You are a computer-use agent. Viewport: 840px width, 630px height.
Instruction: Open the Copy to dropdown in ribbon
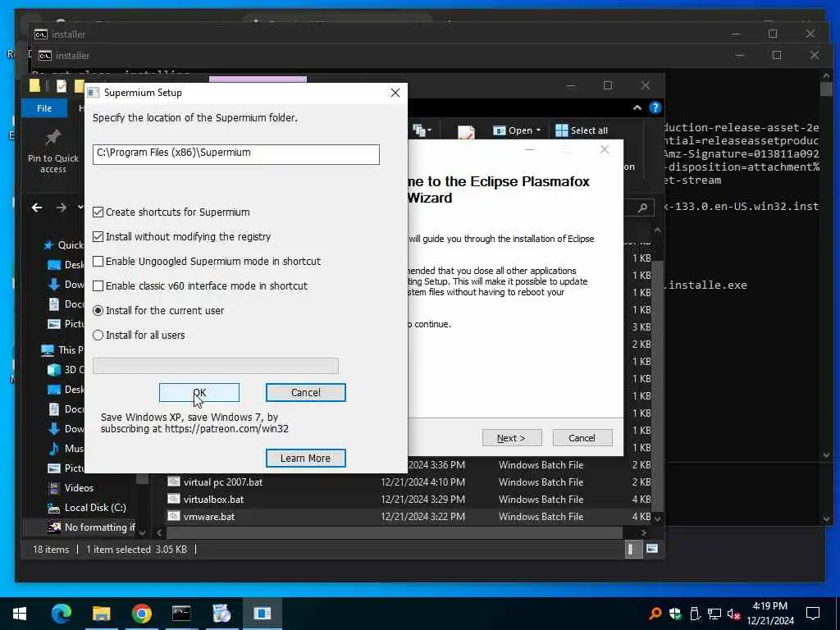click(422, 130)
